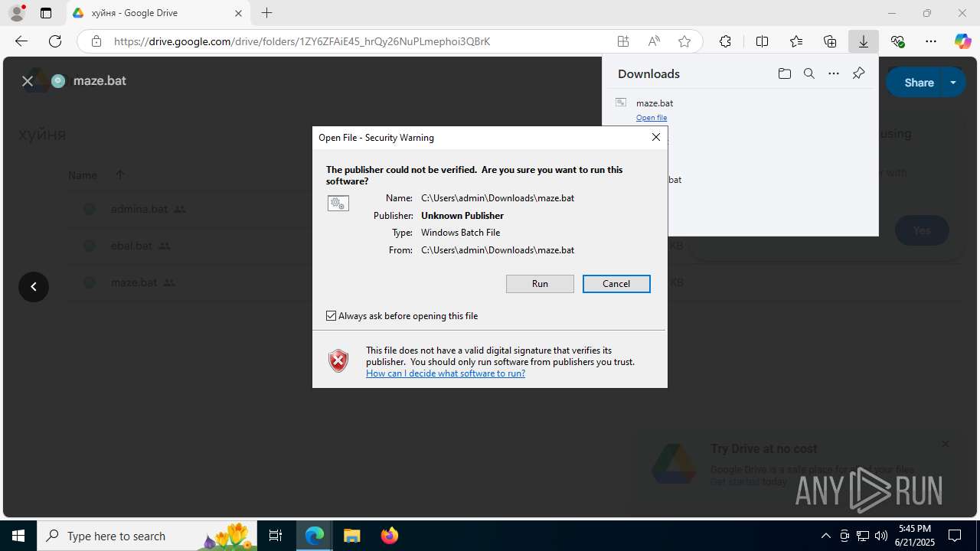Click the Edge Downloads toolbar button
This screenshot has width=980, height=551.
click(864, 41)
